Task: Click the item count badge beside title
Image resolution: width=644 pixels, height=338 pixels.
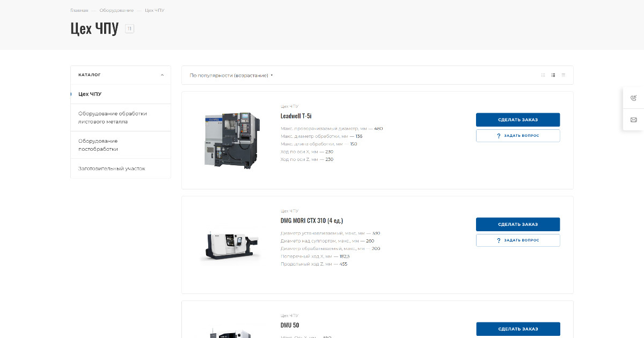Action: coord(129,28)
